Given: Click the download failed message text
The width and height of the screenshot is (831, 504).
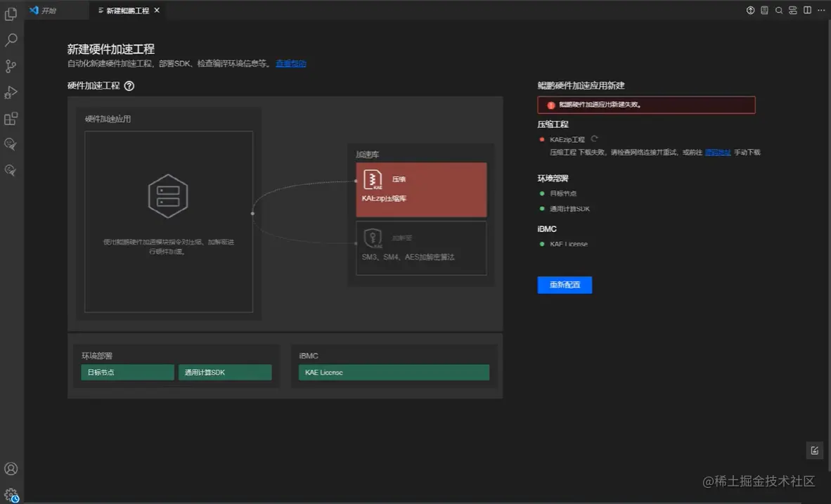Looking at the screenshot, I should [655, 152].
